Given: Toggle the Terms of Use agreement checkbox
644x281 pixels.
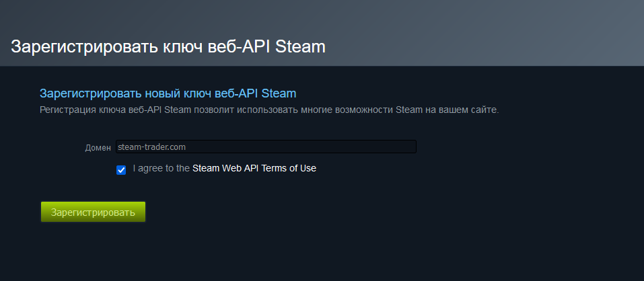Looking at the screenshot, I should point(121,169).
